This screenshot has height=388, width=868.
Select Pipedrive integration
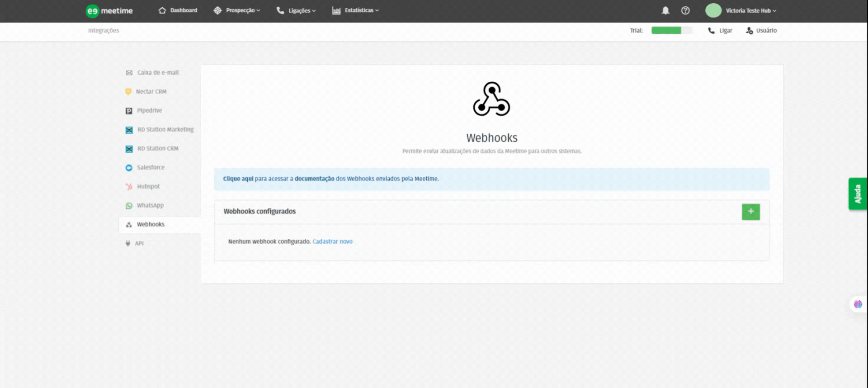coord(150,111)
